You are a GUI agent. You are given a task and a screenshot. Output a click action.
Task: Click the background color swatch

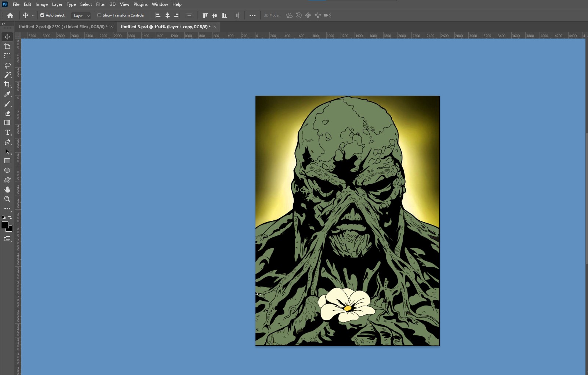(10, 230)
